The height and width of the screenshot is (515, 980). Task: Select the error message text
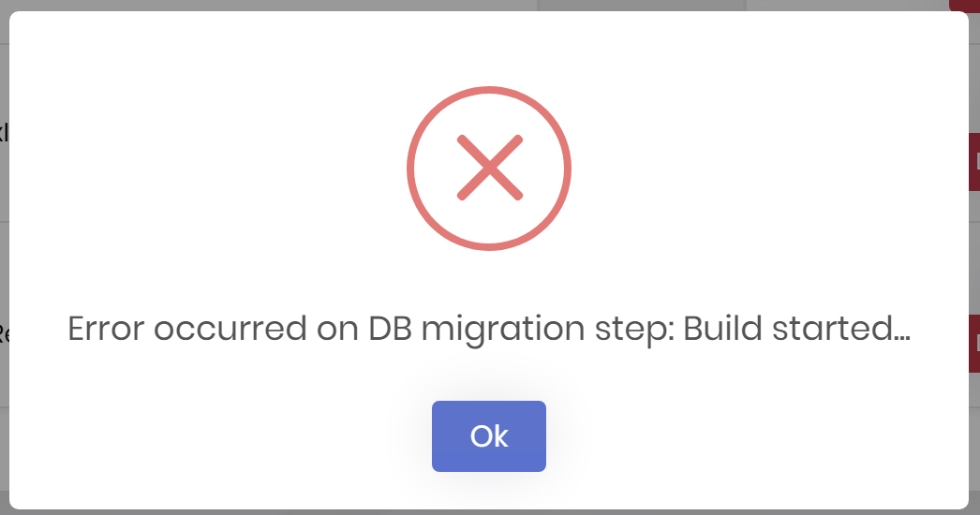[488, 330]
